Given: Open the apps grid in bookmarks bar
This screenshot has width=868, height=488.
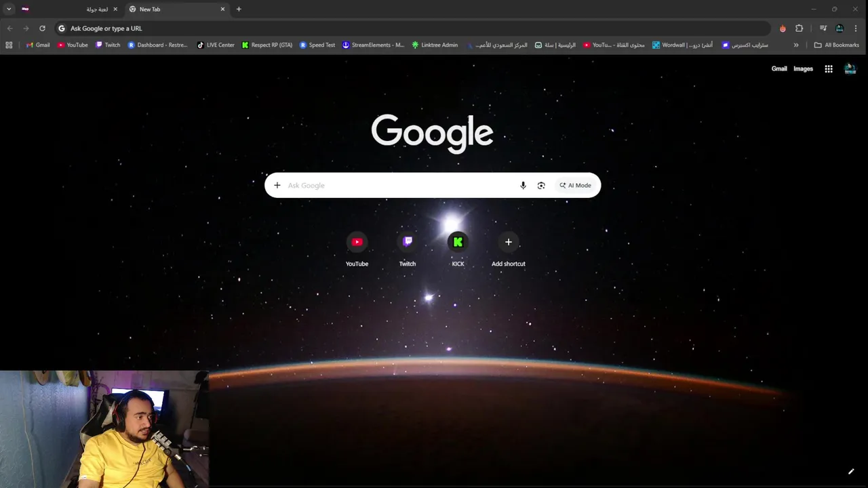Looking at the screenshot, I should (x=9, y=45).
